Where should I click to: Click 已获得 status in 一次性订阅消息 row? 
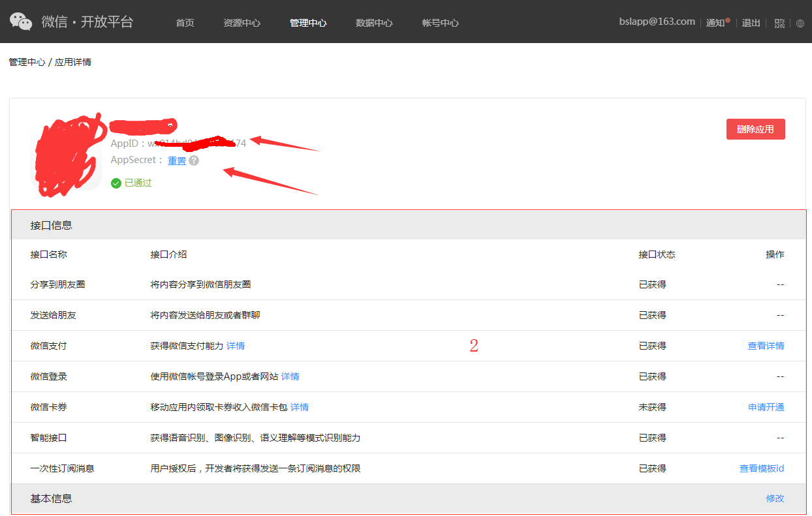pos(653,468)
